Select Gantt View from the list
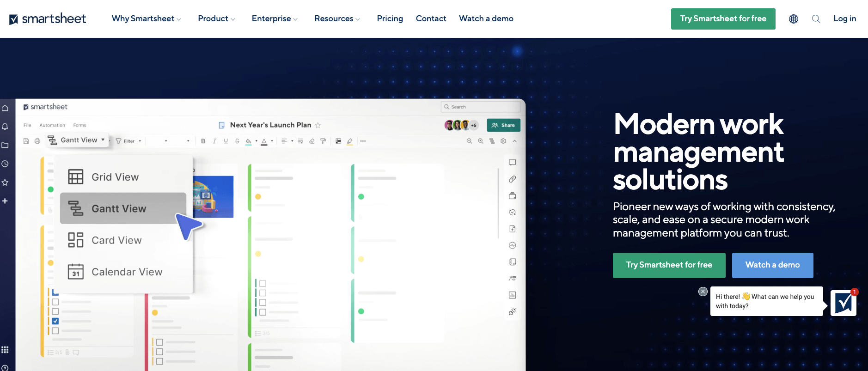Viewport: 868px width, 371px height. [123, 208]
